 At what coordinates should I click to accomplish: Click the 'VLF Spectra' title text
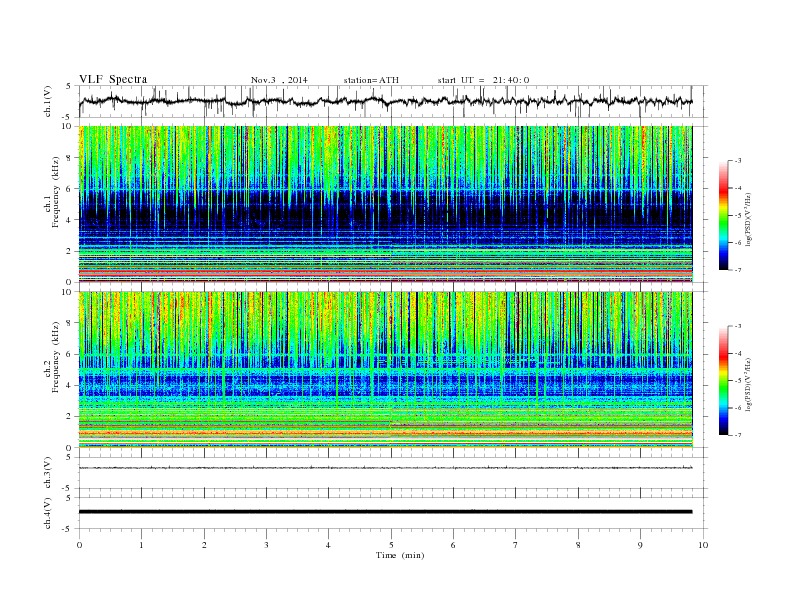coord(113,79)
